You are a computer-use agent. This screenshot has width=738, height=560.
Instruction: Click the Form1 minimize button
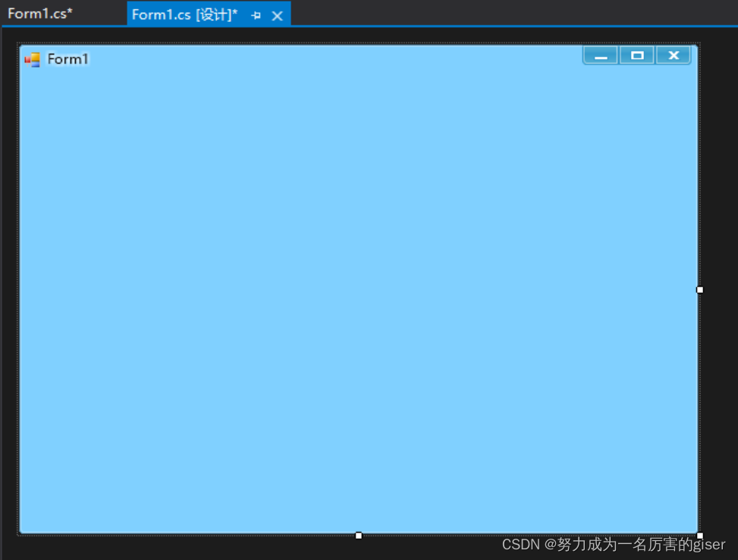click(x=601, y=55)
